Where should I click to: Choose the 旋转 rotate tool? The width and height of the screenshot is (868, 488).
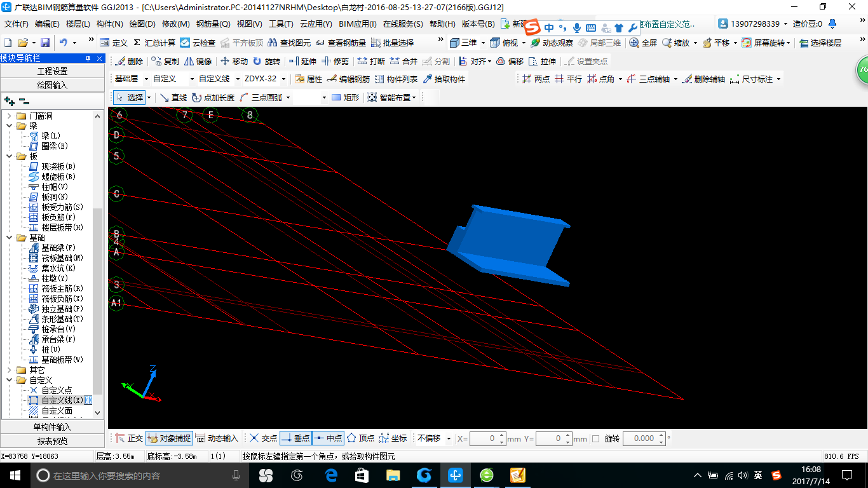(x=266, y=61)
